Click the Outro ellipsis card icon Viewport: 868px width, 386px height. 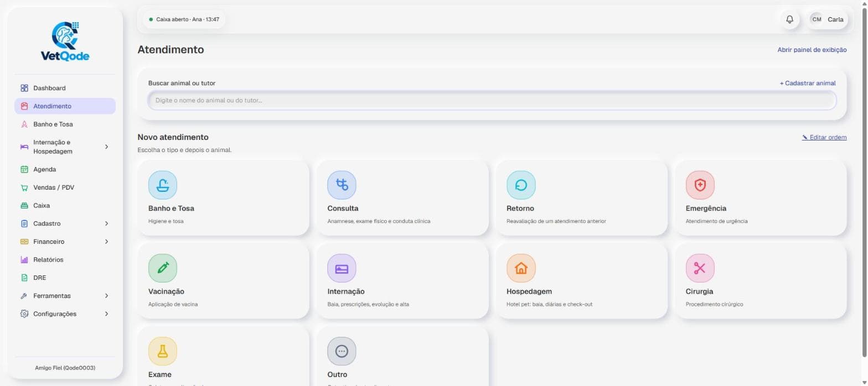click(x=342, y=351)
